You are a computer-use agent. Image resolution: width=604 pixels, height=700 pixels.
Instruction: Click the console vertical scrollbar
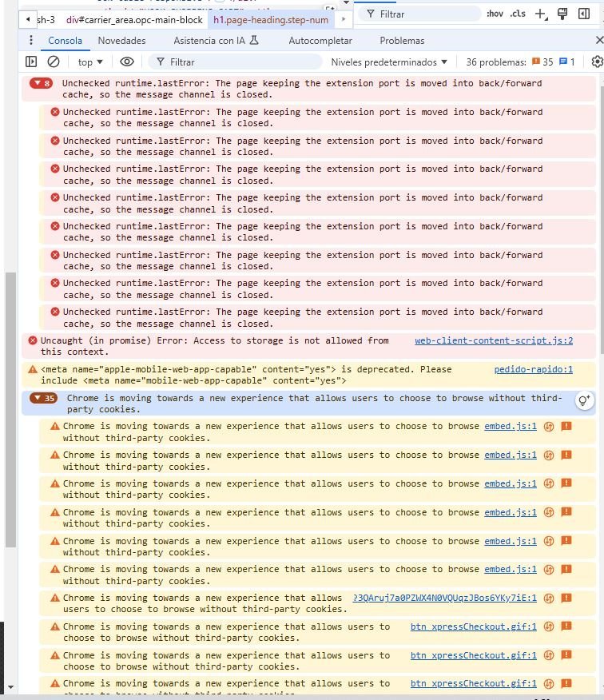(x=601, y=219)
